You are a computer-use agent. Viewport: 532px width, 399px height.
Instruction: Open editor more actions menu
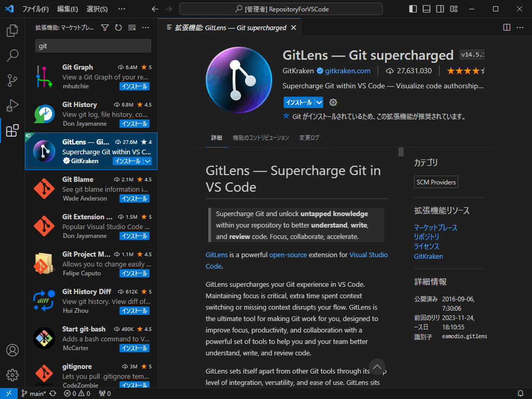[520, 28]
